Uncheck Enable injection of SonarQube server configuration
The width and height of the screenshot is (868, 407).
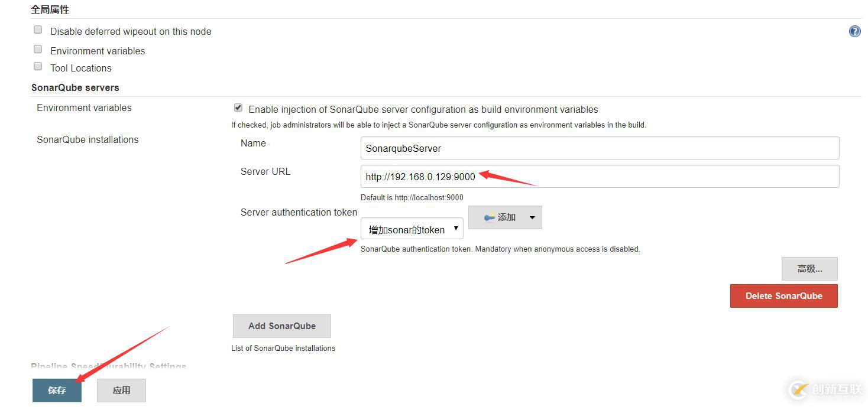click(x=238, y=108)
